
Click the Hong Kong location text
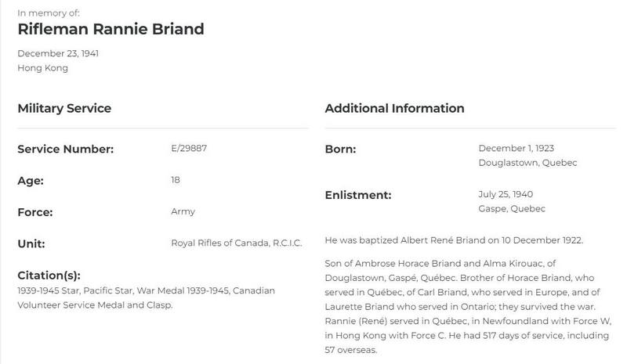(43, 68)
